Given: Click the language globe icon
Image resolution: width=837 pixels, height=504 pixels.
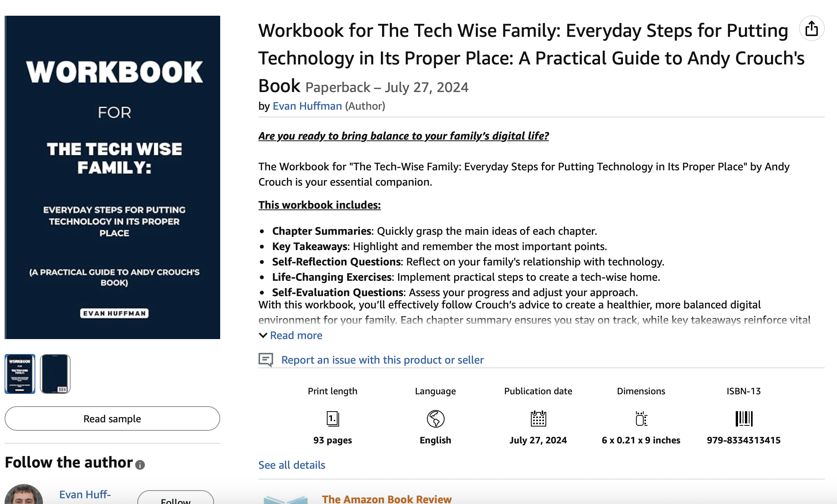Looking at the screenshot, I should coord(435,418).
